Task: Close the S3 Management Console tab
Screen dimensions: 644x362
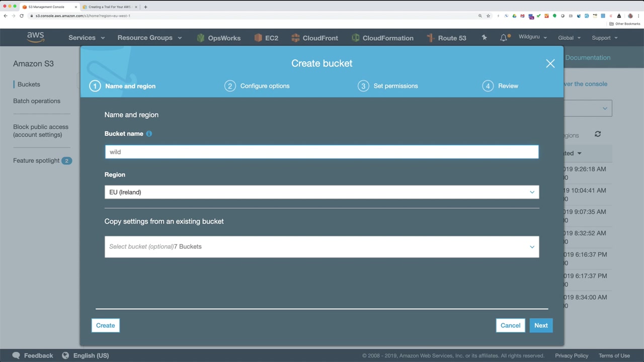Action: click(76, 7)
